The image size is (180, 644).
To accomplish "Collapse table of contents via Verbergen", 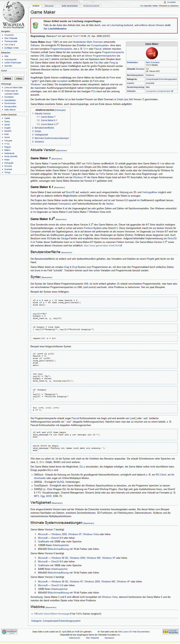I will [60, 110].
